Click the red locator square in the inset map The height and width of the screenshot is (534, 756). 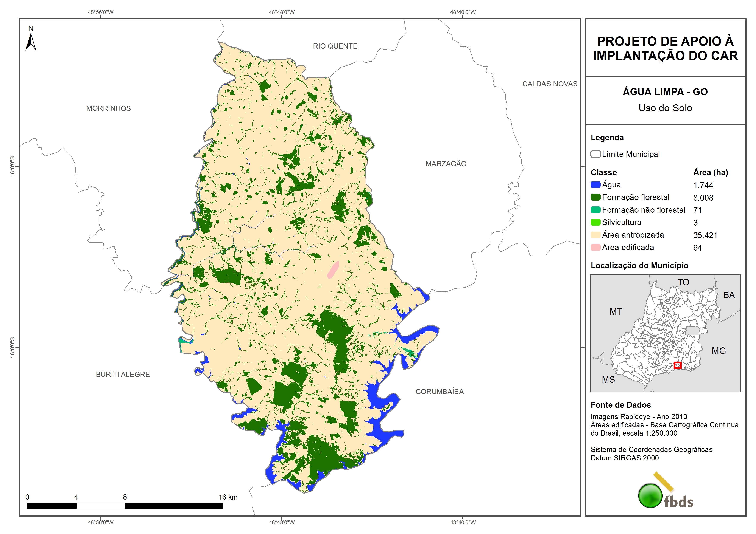pos(677,365)
